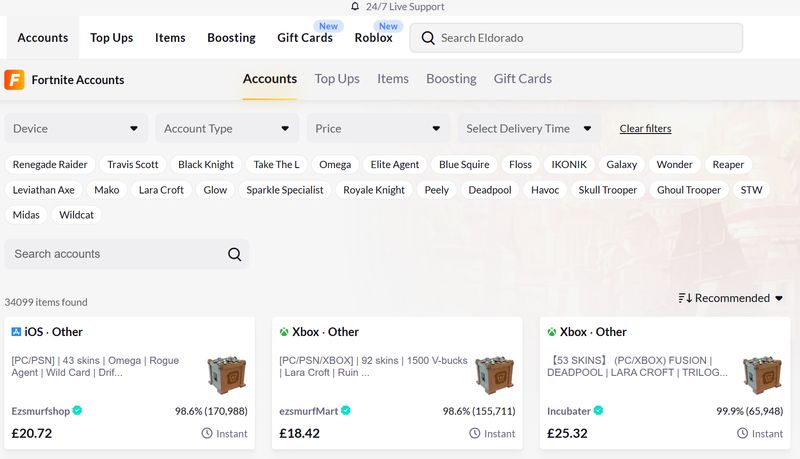
Task: Open crate thumbnail on Incubater listing
Action: pyautogui.click(x=762, y=375)
